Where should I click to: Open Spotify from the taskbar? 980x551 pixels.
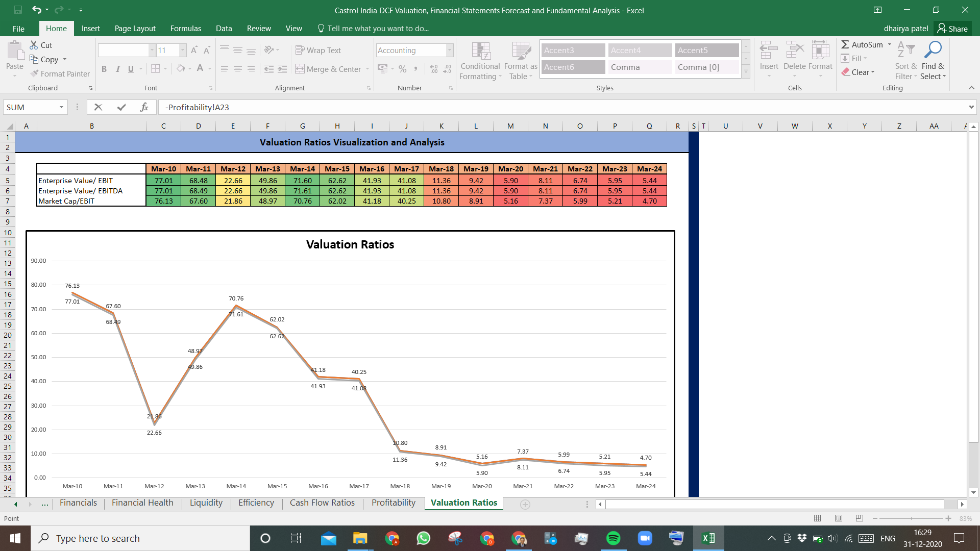tap(613, 538)
